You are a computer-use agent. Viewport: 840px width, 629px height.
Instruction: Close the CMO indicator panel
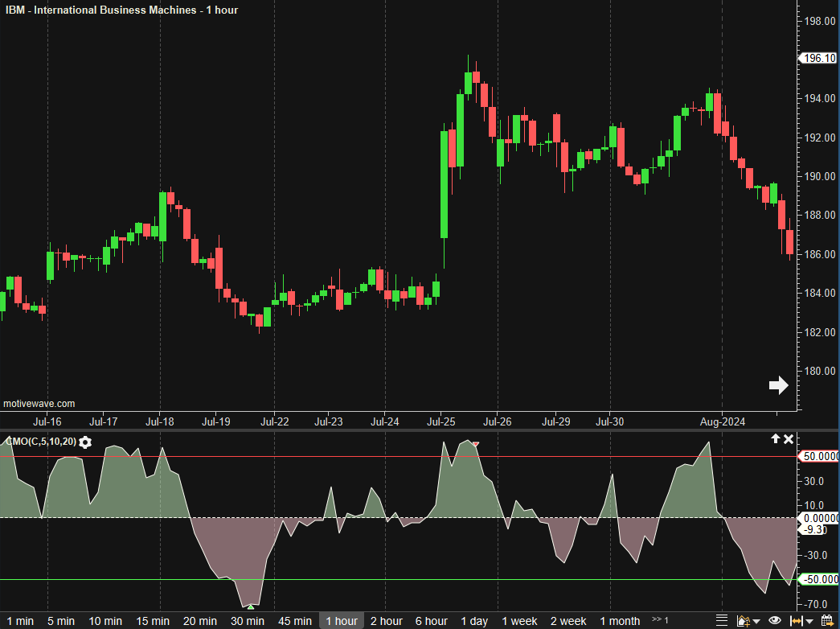pos(789,439)
